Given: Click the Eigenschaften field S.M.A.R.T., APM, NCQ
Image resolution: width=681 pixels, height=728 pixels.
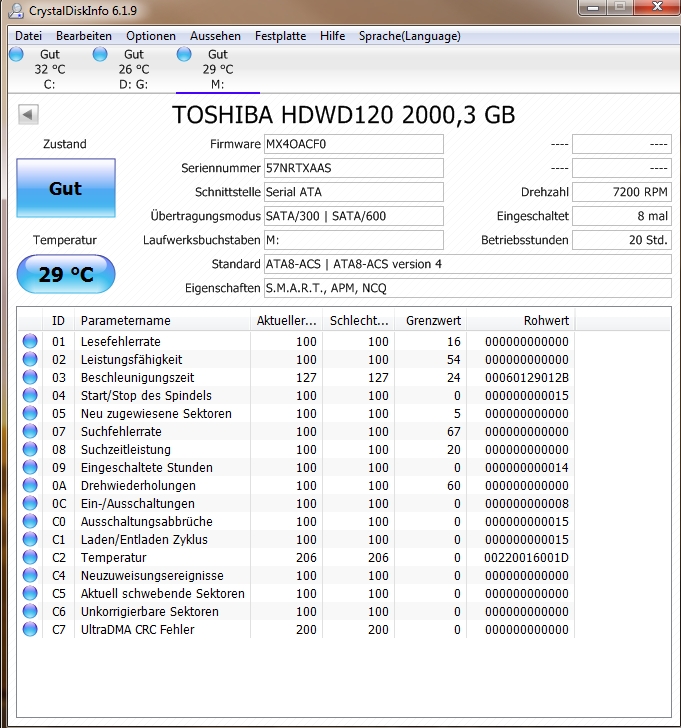Looking at the screenshot, I should [x=468, y=288].
